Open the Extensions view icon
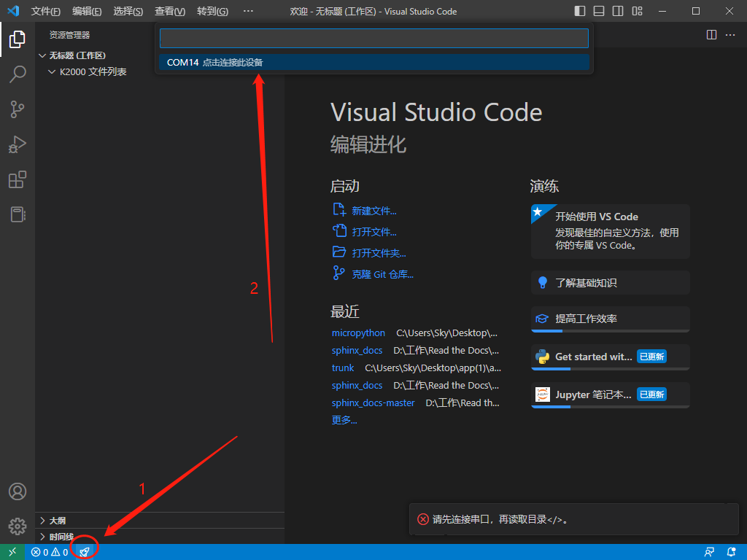The image size is (747, 560). point(18,179)
